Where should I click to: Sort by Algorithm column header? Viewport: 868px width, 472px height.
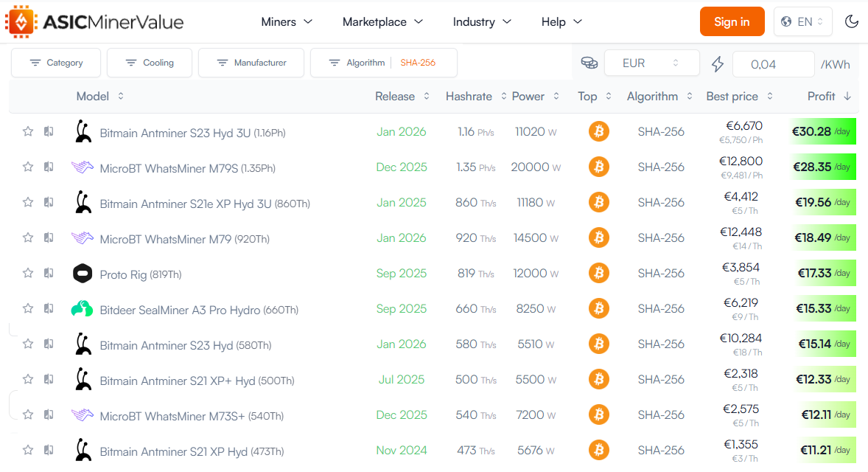coord(660,97)
